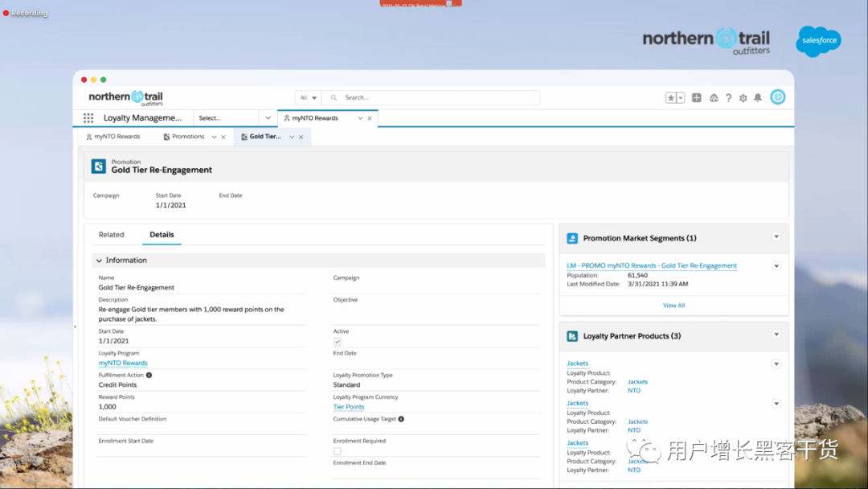
Task: Close the Promotions subtab
Action: pyautogui.click(x=223, y=137)
